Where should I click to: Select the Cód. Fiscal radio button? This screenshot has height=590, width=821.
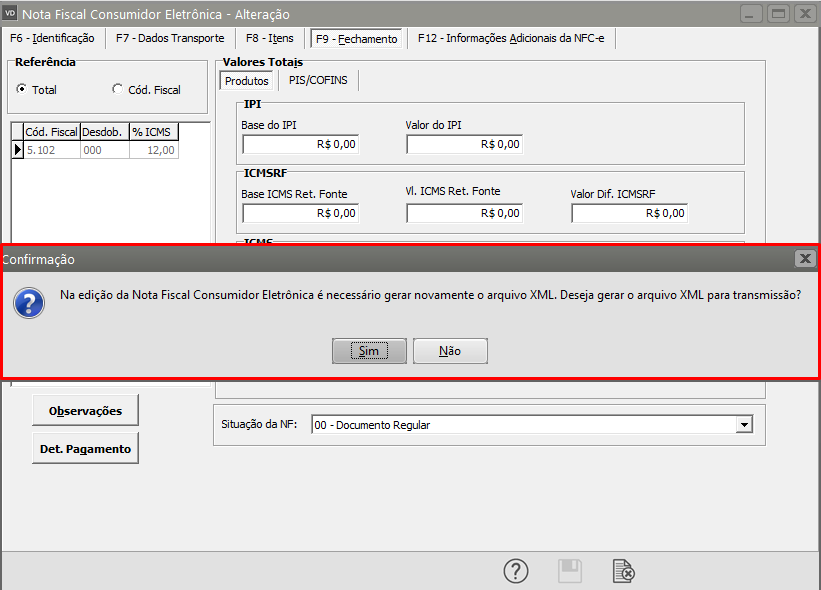coord(117,89)
